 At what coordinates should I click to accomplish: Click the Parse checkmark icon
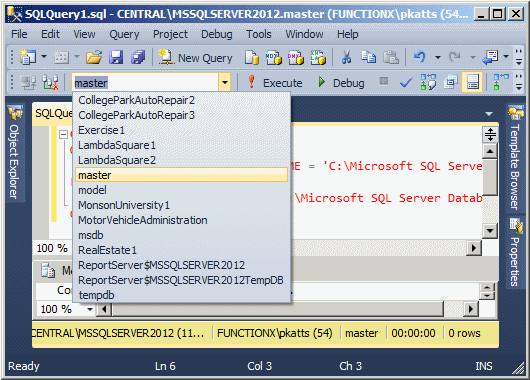[406, 82]
